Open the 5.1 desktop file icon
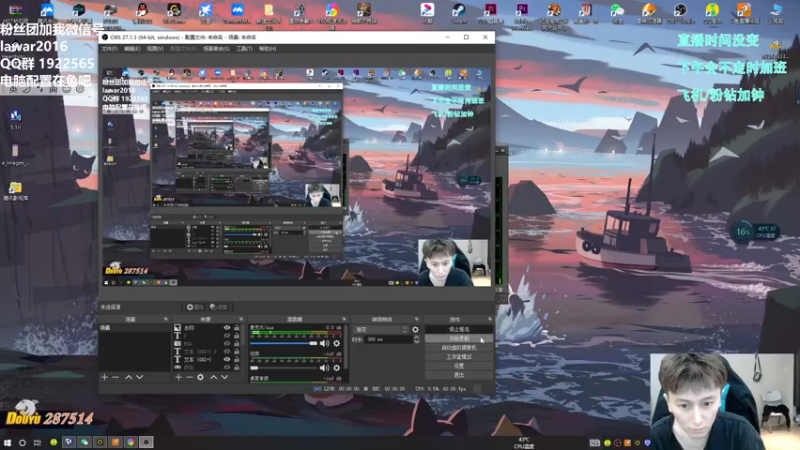The width and height of the screenshot is (800, 450). coord(15,119)
